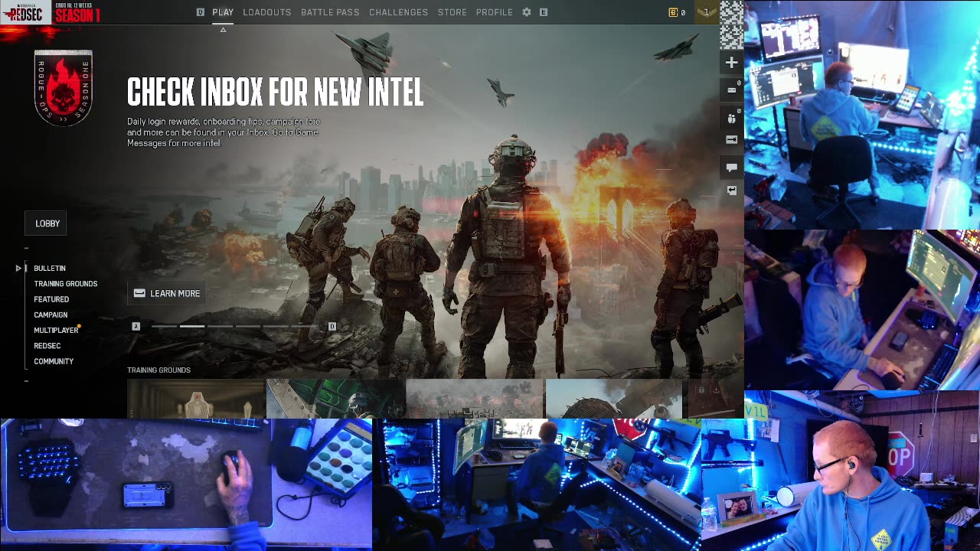980x551 pixels.
Task: Open the smoky battlefield thumbnail
Action: (x=475, y=399)
